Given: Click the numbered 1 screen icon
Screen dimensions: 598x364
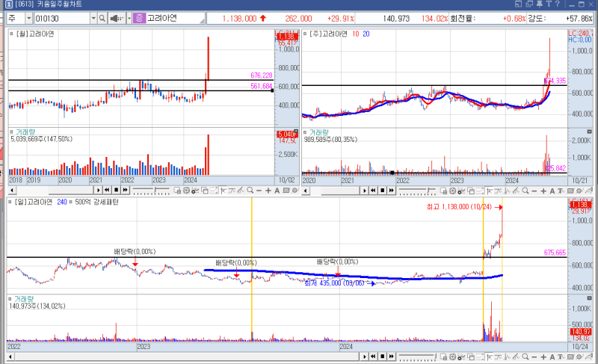Looking at the screenshot, I should pyautogui.click(x=9, y=4).
